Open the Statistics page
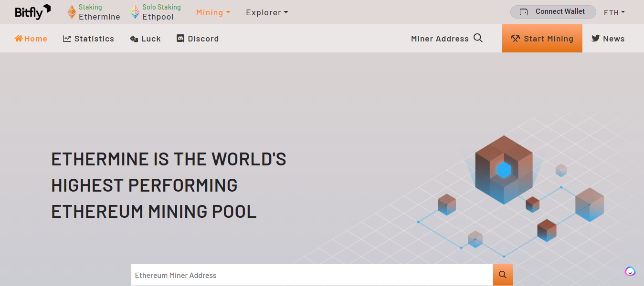The width and height of the screenshot is (644, 286). [88, 39]
